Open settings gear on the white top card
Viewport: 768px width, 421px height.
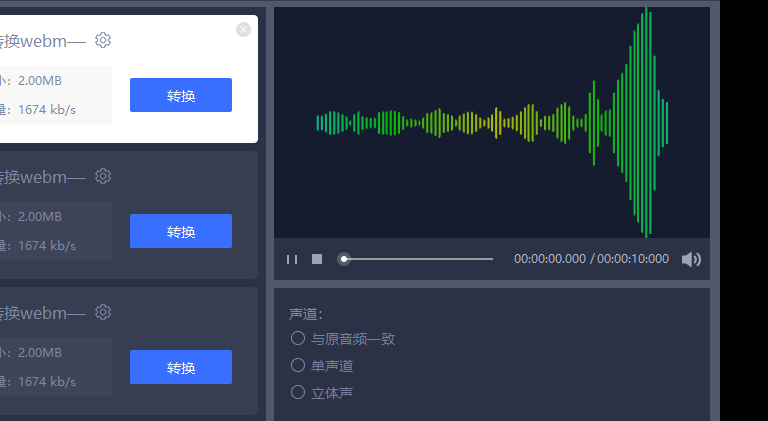(x=103, y=40)
